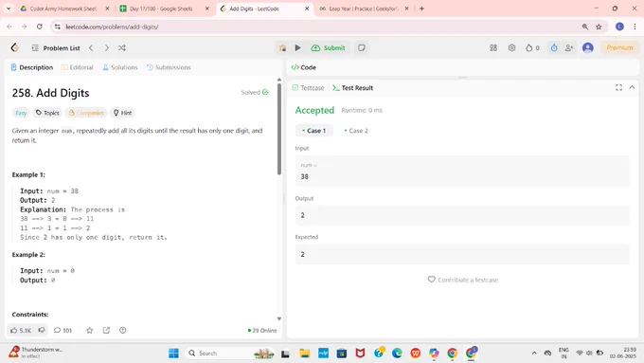Switch to the Editorial tab
The image size is (644, 363).
[x=78, y=67]
